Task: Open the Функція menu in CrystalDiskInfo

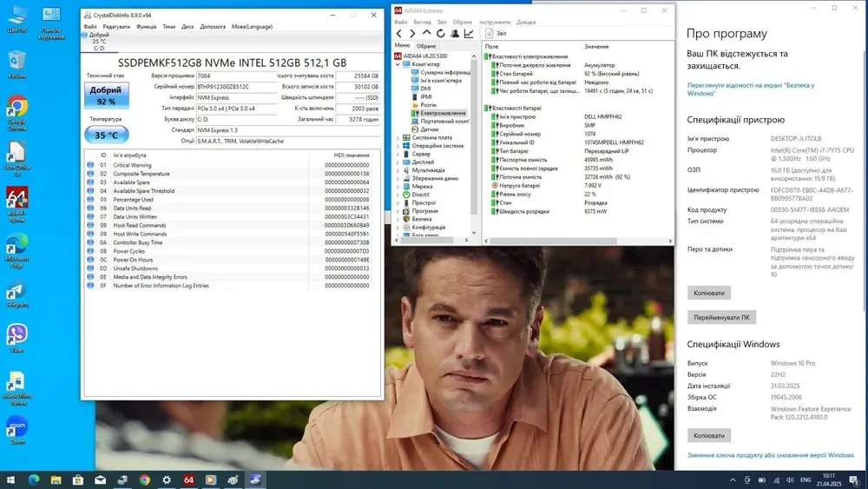Action: [x=147, y=27]
